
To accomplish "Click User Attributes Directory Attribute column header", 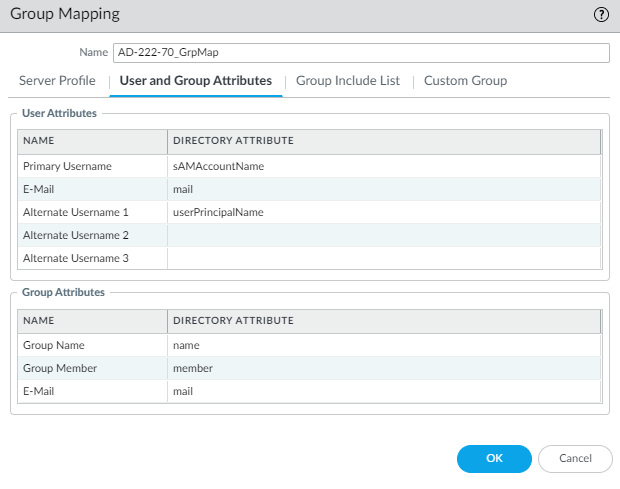I will [x=384, y=141].
